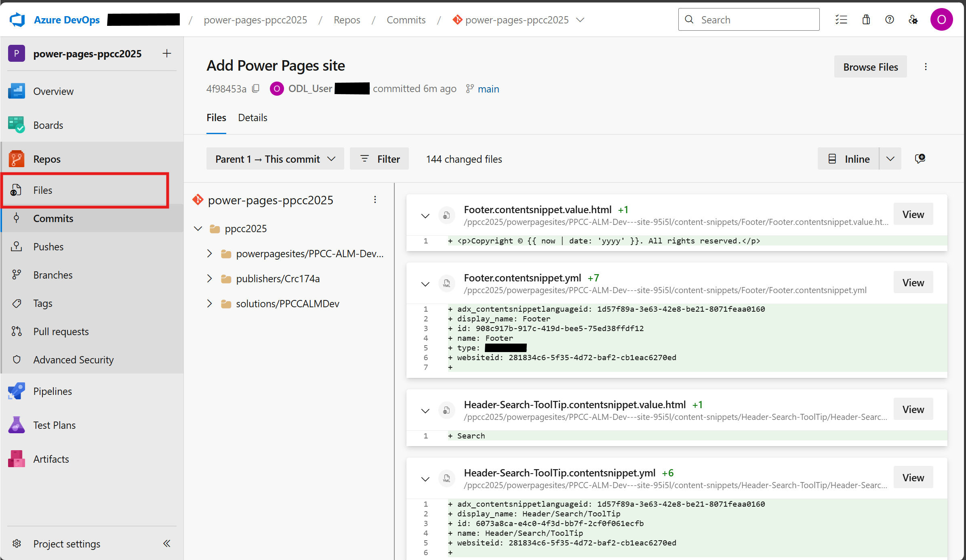The height and width of the screenshot is (560, 966).
Task: Open the Parent 1 → This commit dropdown
Action: click(x=275, y=158)
